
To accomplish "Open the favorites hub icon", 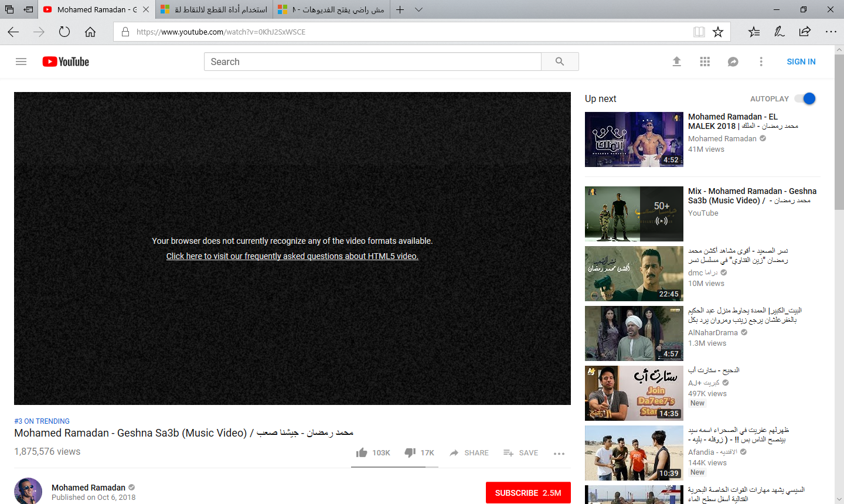I will point(754,32).
